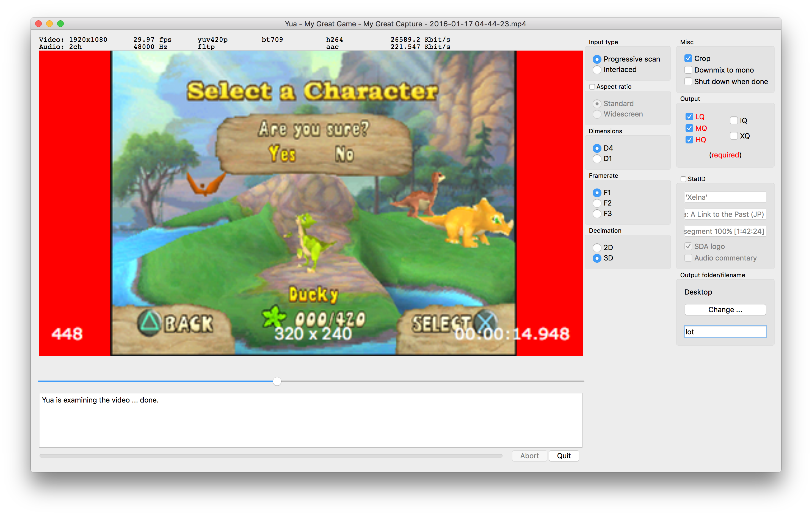Click the encoding progress bar
This screenshot has height=516, width=812.
coord(271,456)
